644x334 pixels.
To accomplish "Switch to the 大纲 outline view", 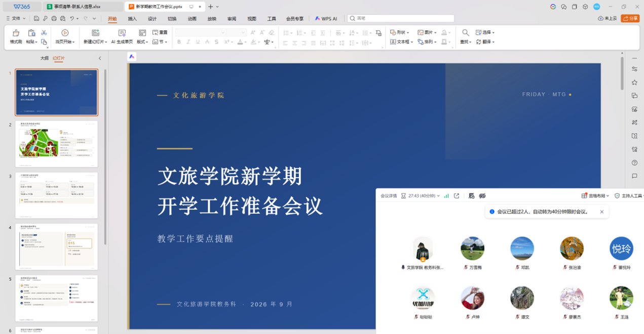I will pos(45,58).
